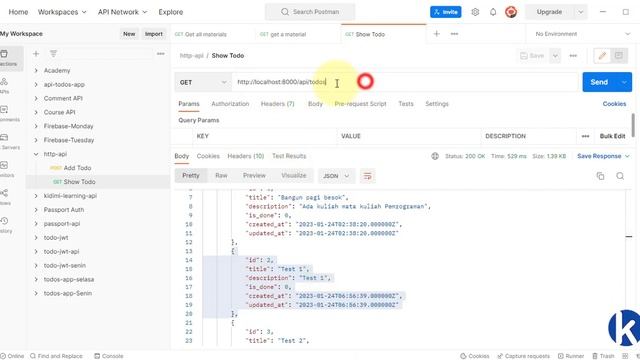Image resolution: width=640 pixels, height=360 pixels.
Task: Click the Send button
Action: [599, 82]
